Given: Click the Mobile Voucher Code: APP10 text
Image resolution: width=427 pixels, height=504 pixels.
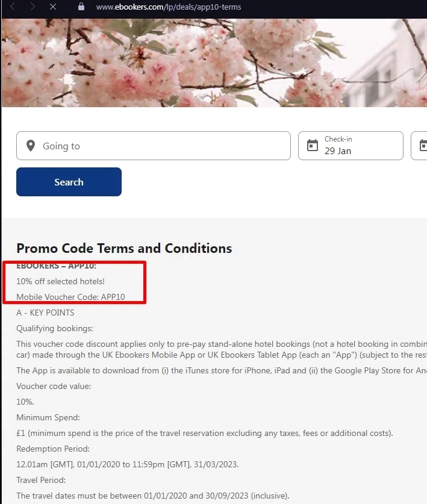Looking at the screenshot, I should coord(70,297).
